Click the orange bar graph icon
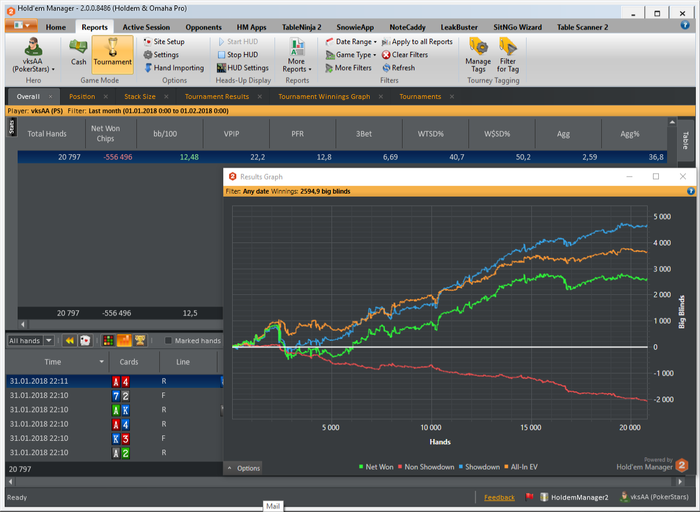This screenshot has height=512, width=700. coord(124,341)
